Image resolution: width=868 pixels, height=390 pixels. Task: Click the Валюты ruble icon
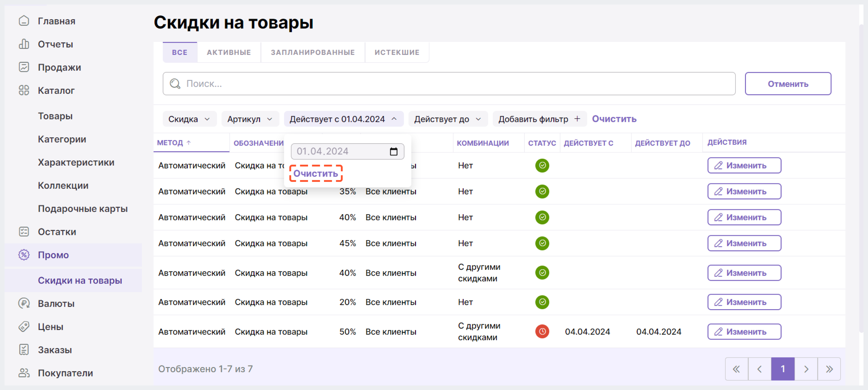coord(24,303)
